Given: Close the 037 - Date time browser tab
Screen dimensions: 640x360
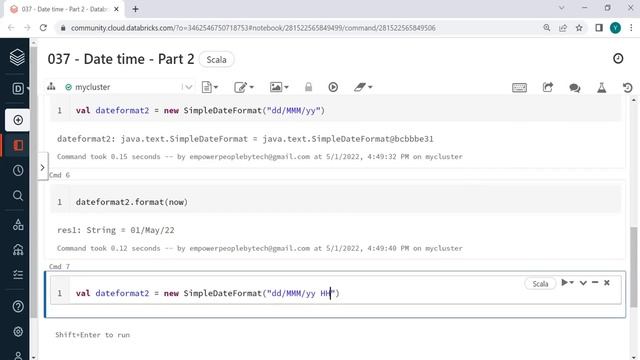Looking at the screenshot, I should click(116, 9).
